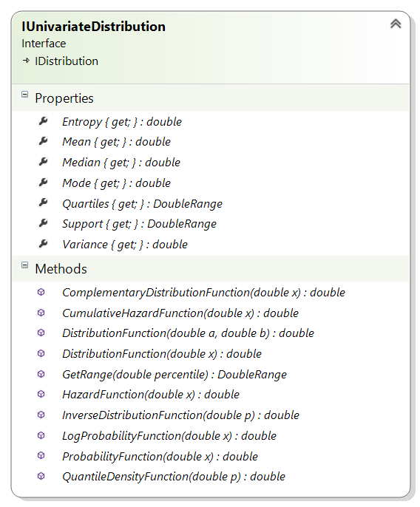Click the wrench icon beside Median

(x=43, y=162)
